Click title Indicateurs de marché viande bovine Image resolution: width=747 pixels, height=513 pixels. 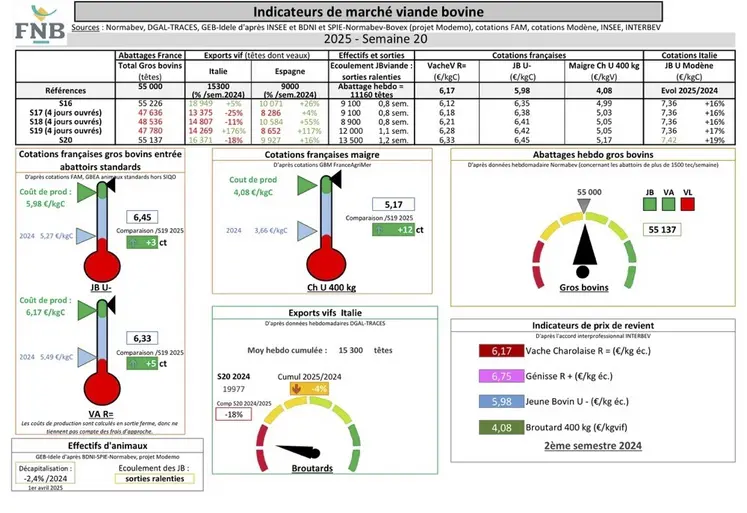pos(368,11)
